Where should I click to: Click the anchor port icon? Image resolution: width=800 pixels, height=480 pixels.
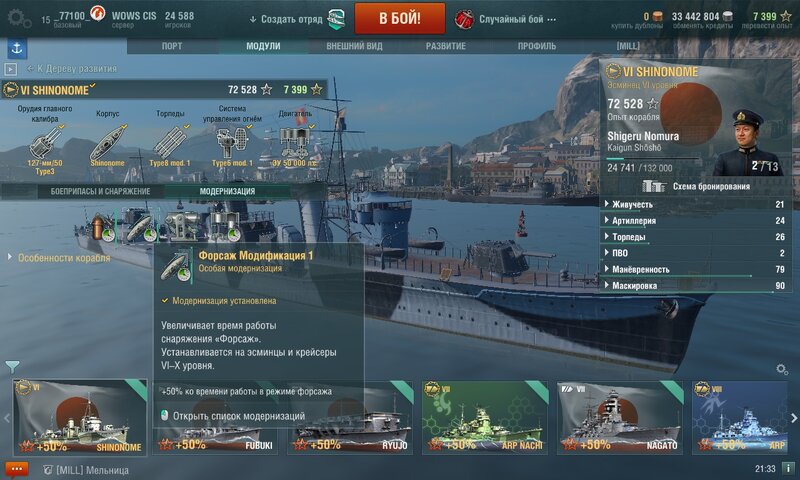[17, 48]
